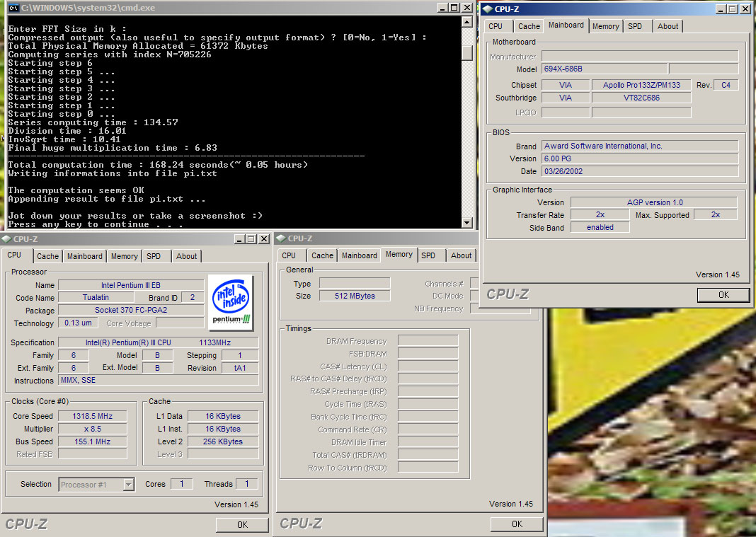Screen dimensions: 756x537
Task: Click memory size 512 MBytes value
Action: pos(355,296)
